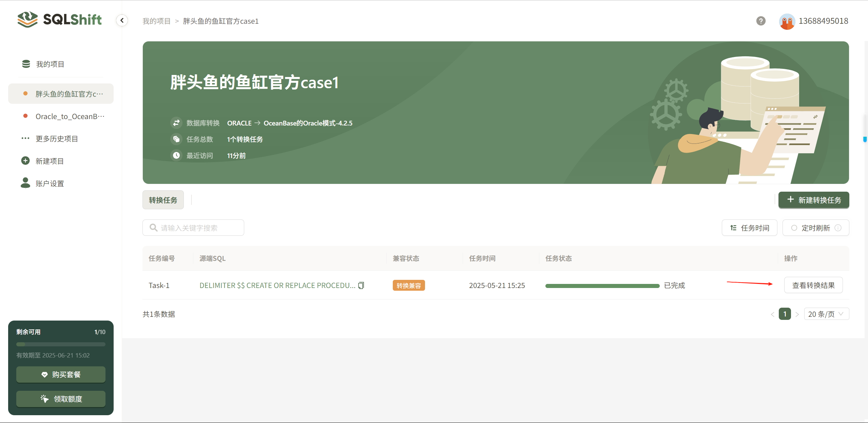The height and width of the screenshot is (423, 868).
Task: Click the 购买套餐 button
Action: click(x=61, y=374)
